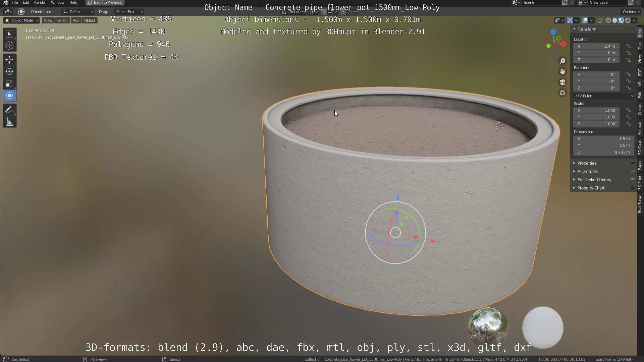Screen dimensions: 644x362
Task: Click the Location X value field
Action: point(596,46)
